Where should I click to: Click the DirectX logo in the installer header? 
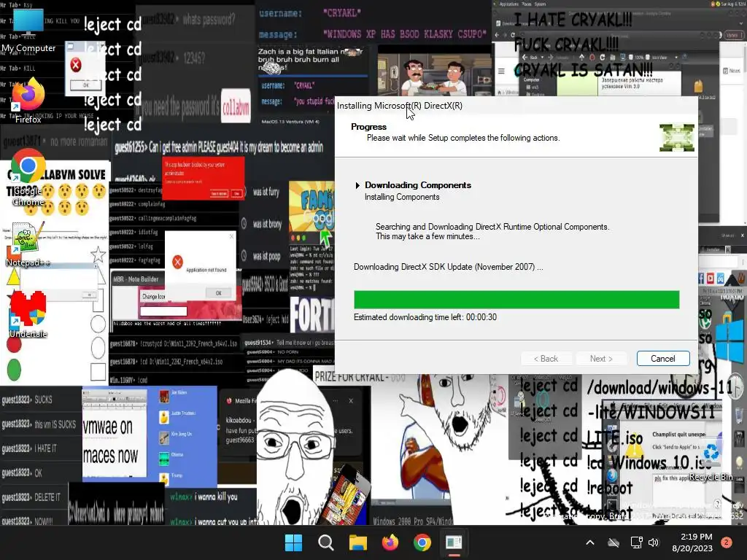(676, 138)
